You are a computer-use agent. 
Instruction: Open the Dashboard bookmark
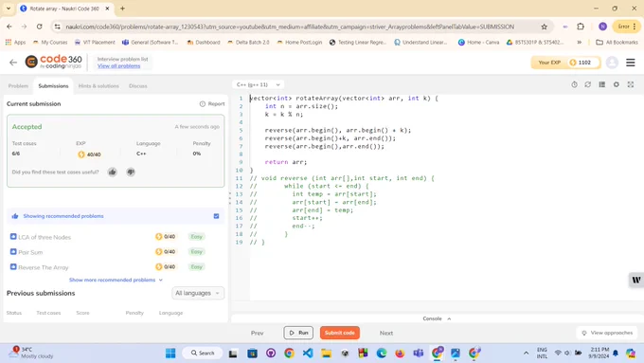coord(204,43)
